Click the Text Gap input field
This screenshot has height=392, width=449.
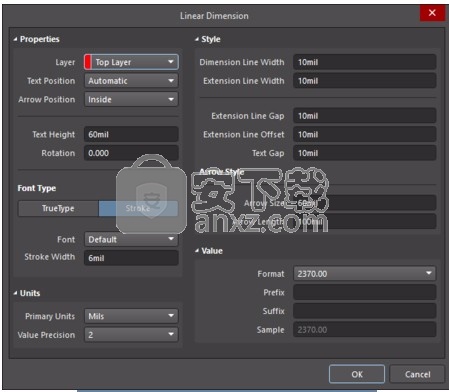click(365, 153)
